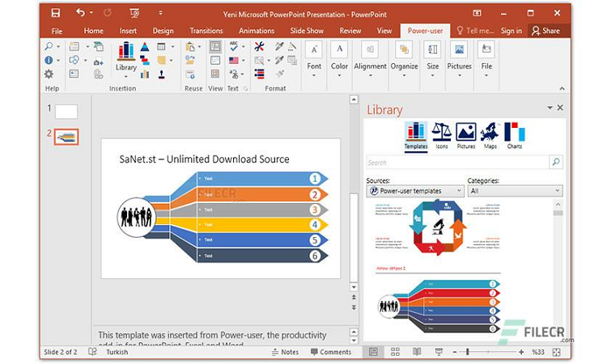
Task: Click the Share button
Action: coord(545,31)
